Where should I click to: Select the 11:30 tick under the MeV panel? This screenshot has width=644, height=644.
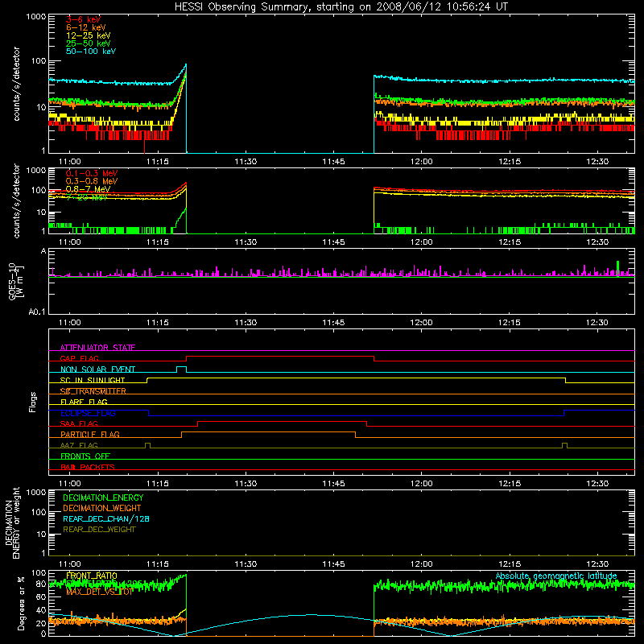pyautogui.click(x=246, y=242)
